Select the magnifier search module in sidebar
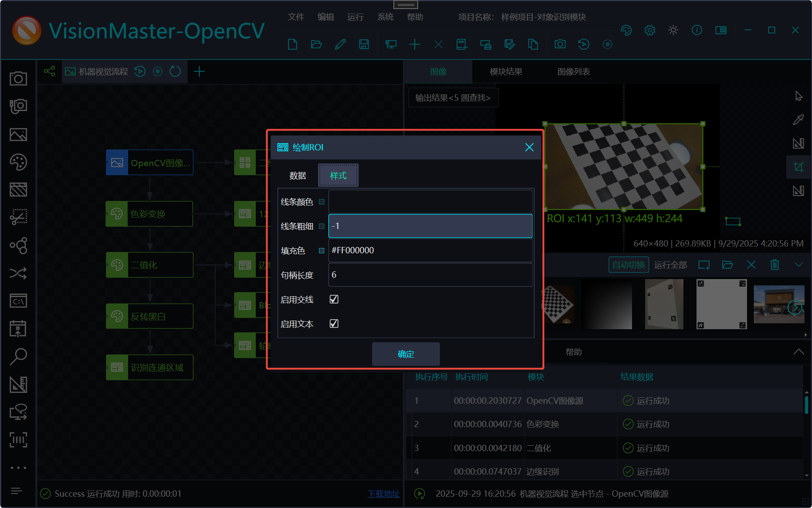 (x=18, y=356)
